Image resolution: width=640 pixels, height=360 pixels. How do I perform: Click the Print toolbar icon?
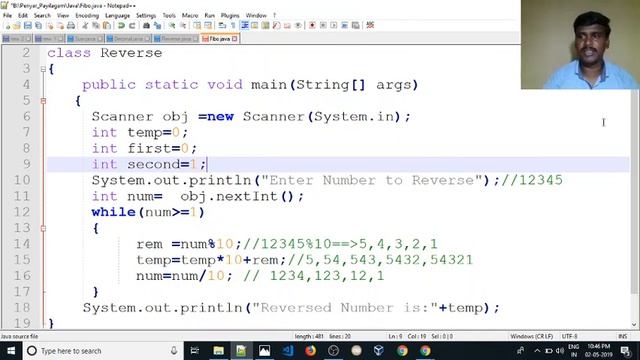pos(71,25)
